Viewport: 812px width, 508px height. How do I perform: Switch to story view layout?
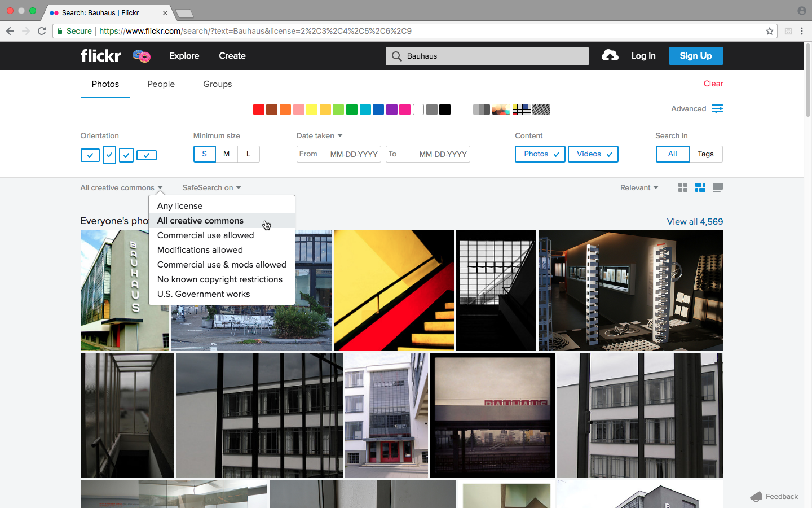(717, 187)
